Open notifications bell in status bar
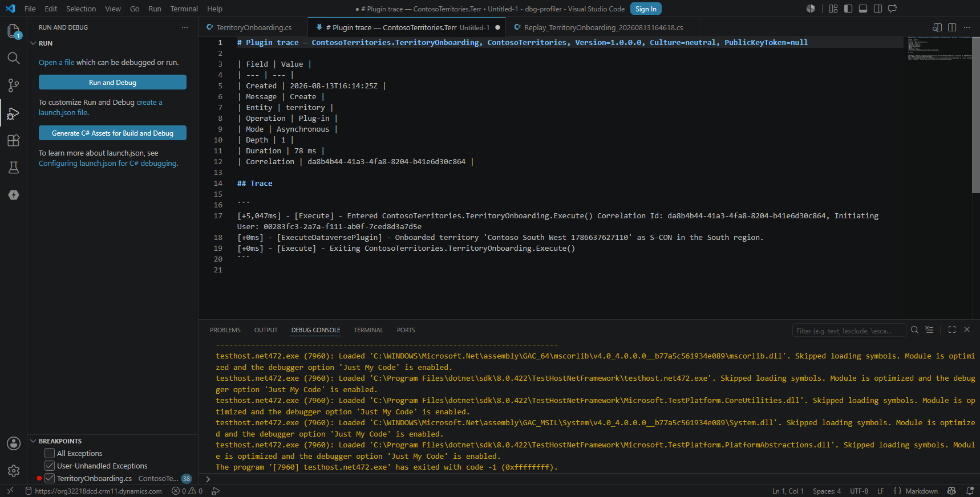The image size is (980, 497). point(970,491)
